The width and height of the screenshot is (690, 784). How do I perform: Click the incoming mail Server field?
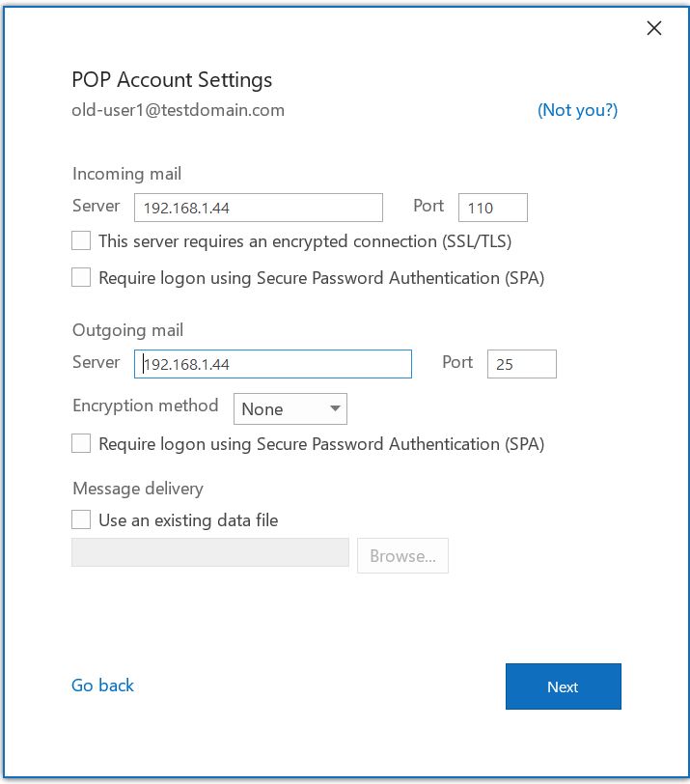click(258, 208)
